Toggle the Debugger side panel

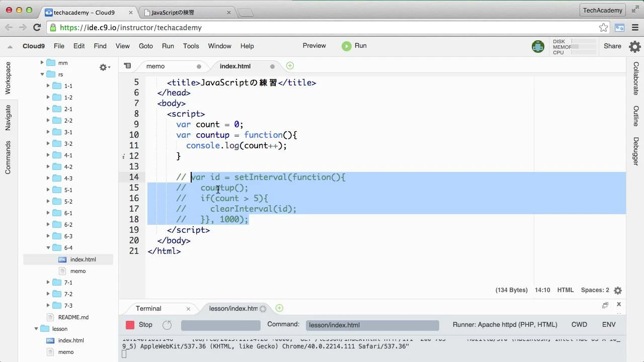pyautogui.click(x=636, y=151)
